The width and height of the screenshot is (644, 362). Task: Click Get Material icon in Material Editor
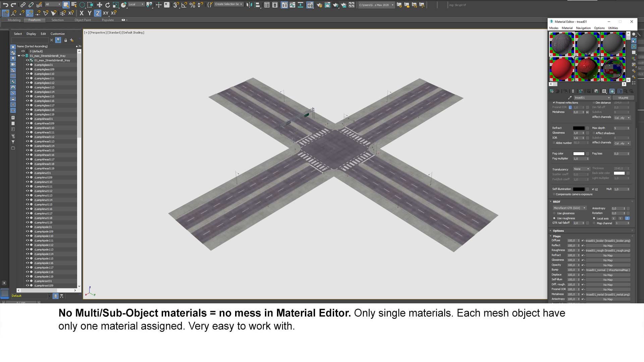552,91
